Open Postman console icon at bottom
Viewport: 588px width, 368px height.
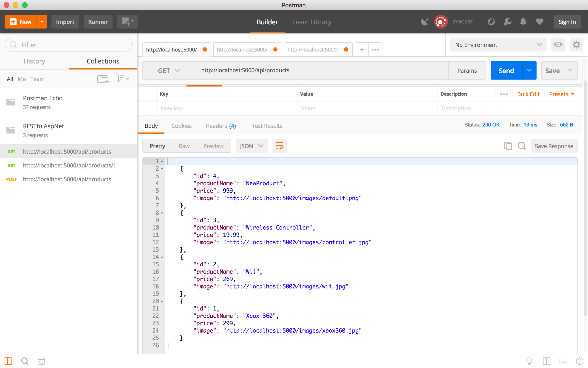click(x=41, y=361)
